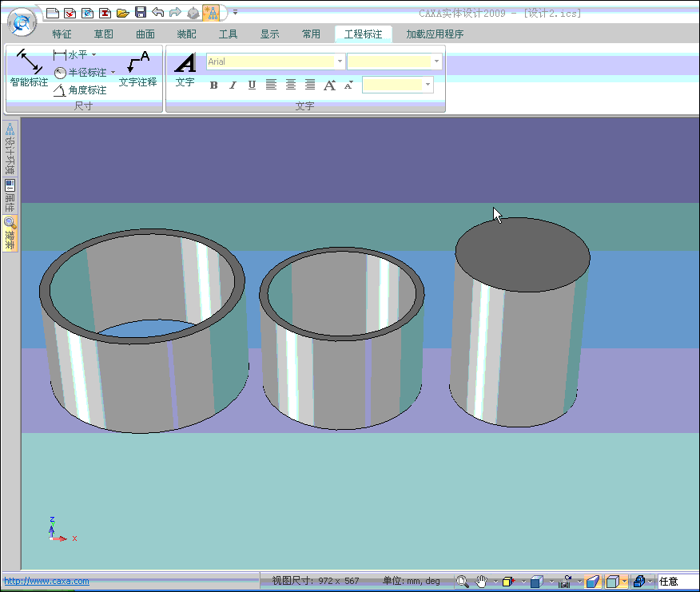Toggle Underline text formatting
The width and height of the screenshot is (700, 592).
point(252,85)
